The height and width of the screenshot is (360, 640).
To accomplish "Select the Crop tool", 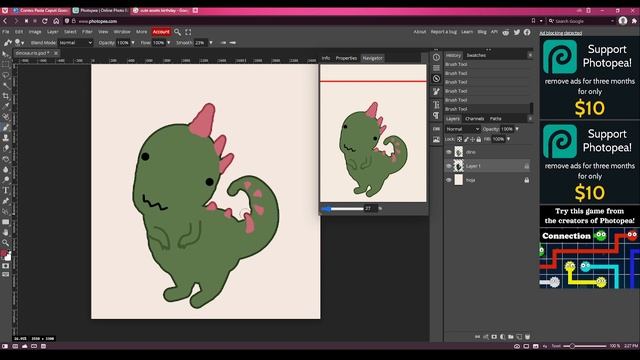I will [x=5, y=96].
